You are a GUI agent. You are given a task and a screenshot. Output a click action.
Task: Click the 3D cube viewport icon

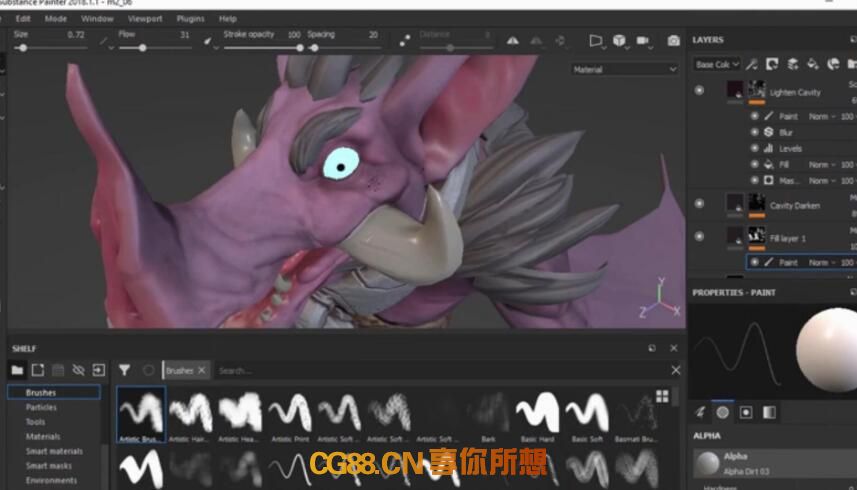coord(619,40)
